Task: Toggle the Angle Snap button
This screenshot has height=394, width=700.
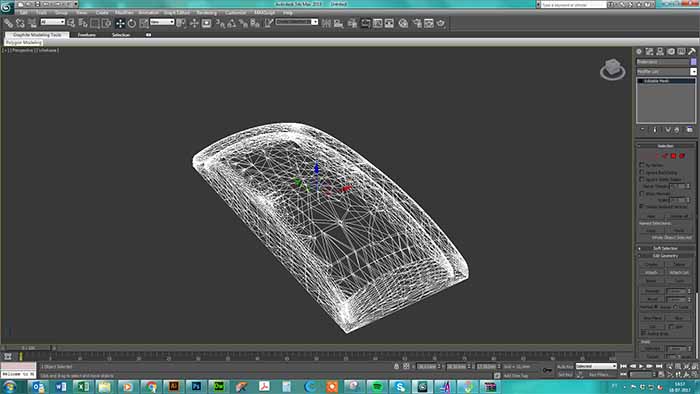Action: (232, 23)
